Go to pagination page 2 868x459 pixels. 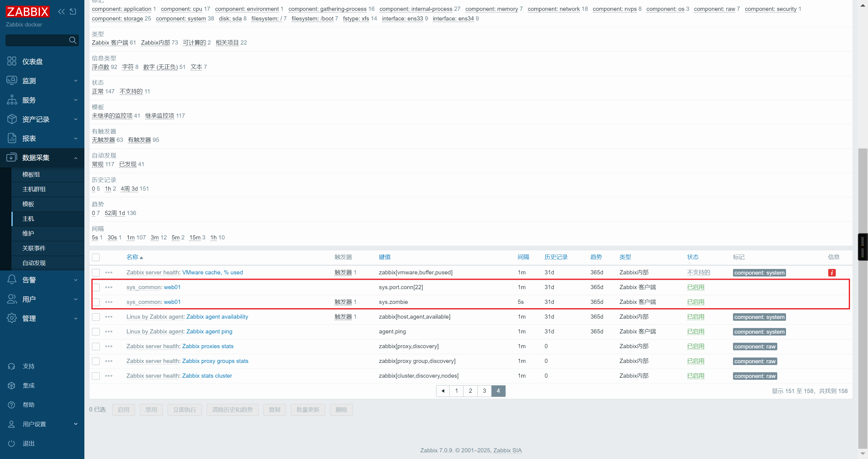click(x=470, y=391)
